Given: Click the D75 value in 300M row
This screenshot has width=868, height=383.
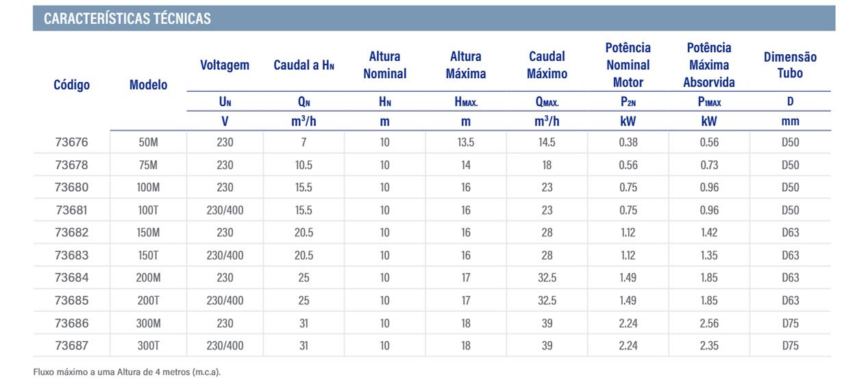Looking at the screenshot, I should click(x=790, y=323).
